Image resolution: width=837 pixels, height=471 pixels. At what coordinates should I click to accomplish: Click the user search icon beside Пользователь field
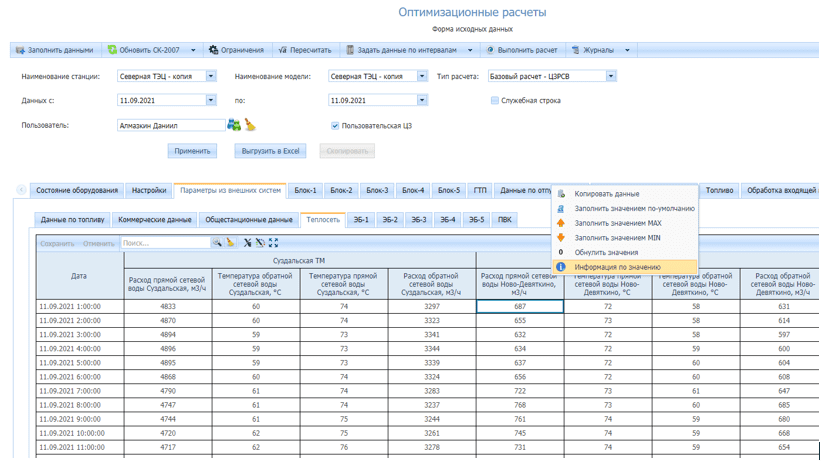coord(234,126)
